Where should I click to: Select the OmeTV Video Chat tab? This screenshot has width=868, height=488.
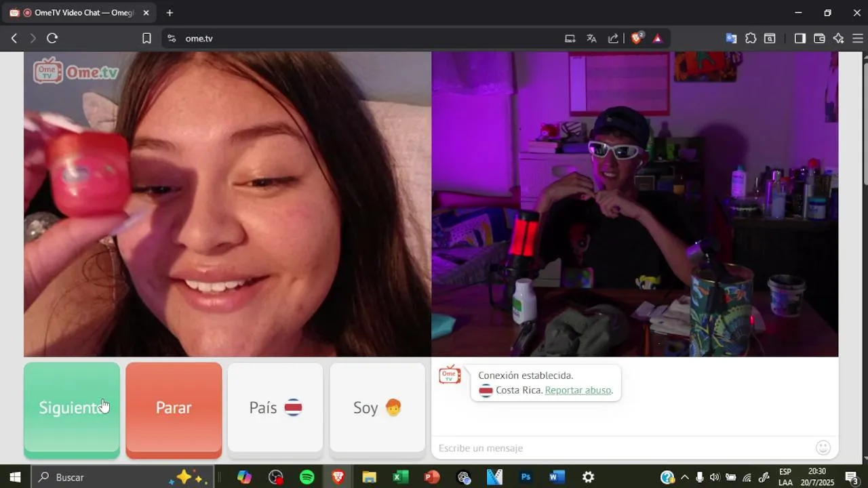coord(80,13)
